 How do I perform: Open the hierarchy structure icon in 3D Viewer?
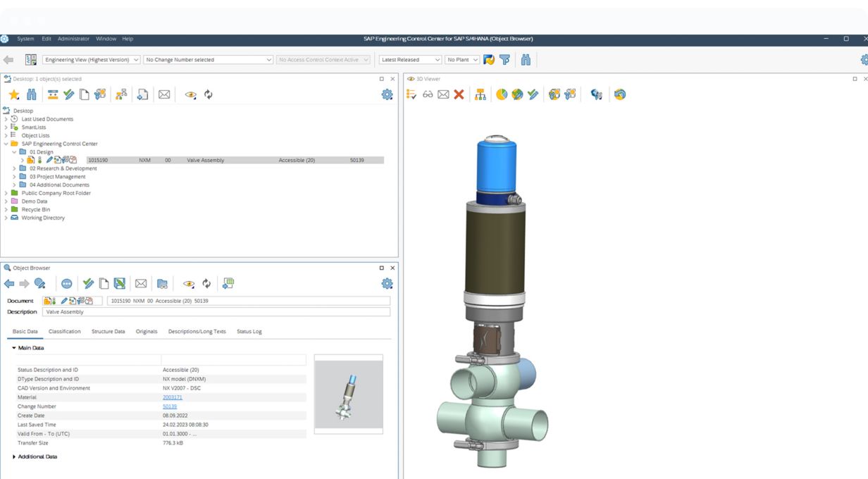pos(480,94)
